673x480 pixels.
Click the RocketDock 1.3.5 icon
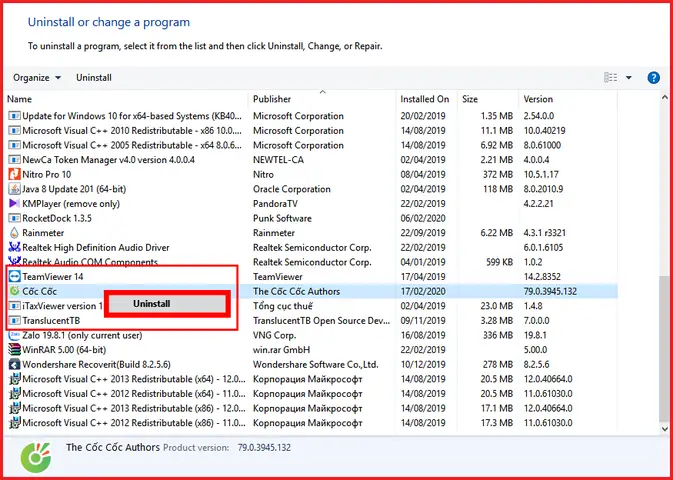(x=15, y=218)
